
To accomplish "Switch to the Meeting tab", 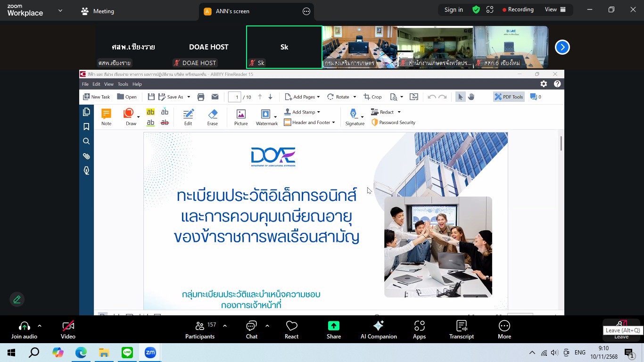I will click(98, 11).
